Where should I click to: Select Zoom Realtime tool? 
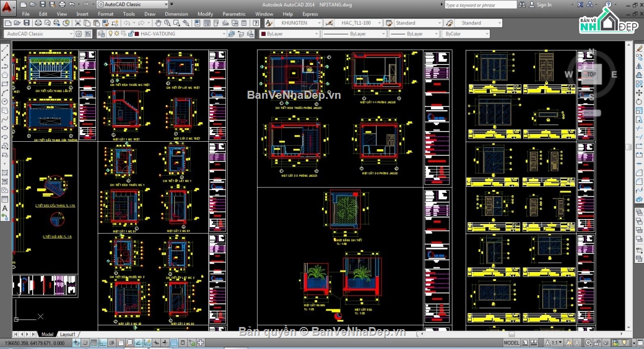pos(167,23)
